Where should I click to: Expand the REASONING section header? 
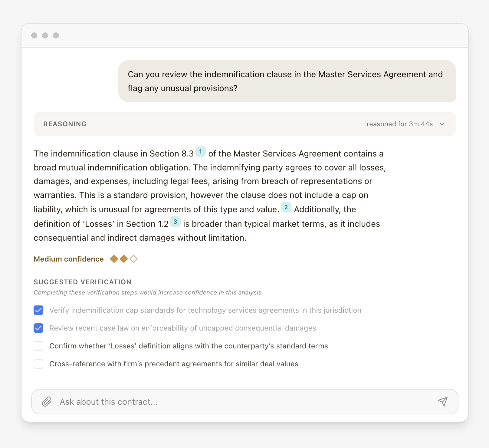(x=65, y=124)
